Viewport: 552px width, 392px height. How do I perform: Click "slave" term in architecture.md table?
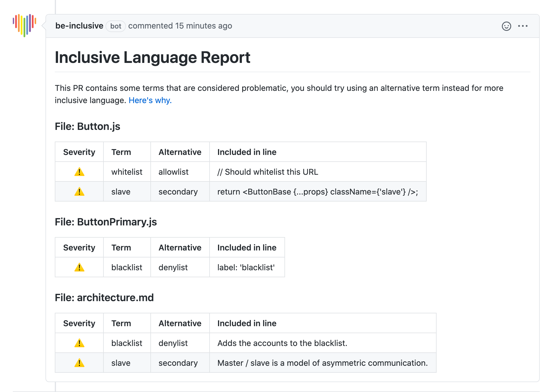[x=127, y=363]
